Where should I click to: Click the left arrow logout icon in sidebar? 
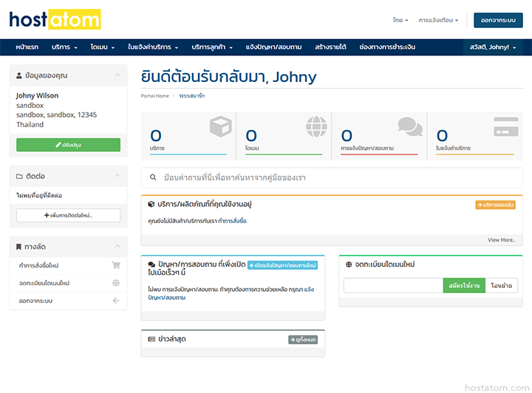pos(115,301)
